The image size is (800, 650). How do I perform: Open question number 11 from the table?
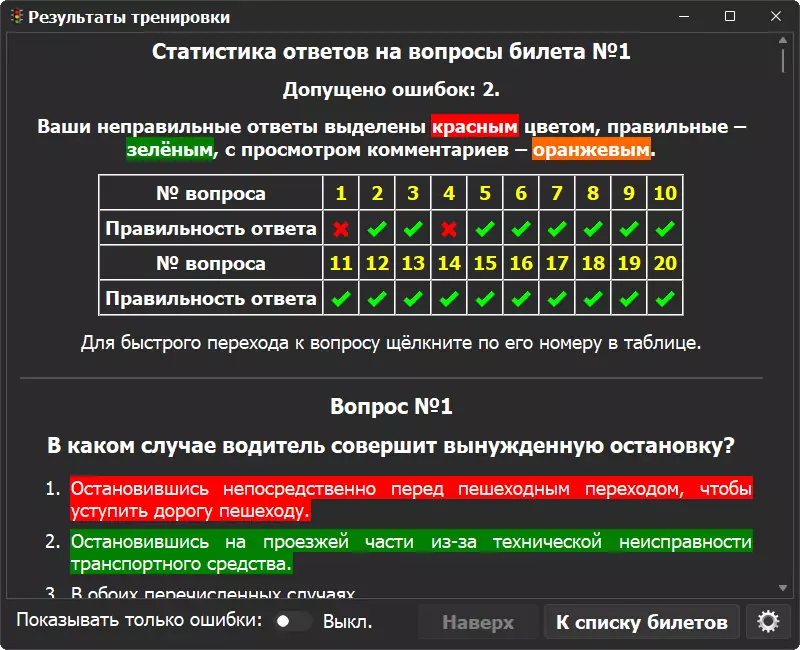pos(341,263)
